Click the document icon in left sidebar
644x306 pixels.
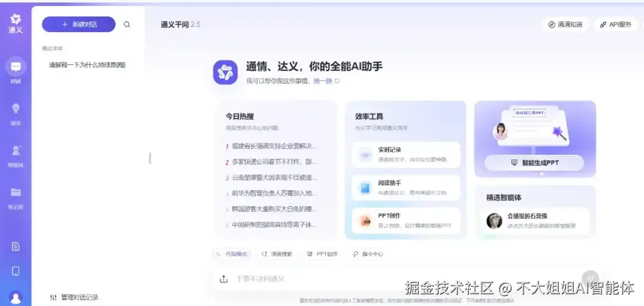(16, 246)
